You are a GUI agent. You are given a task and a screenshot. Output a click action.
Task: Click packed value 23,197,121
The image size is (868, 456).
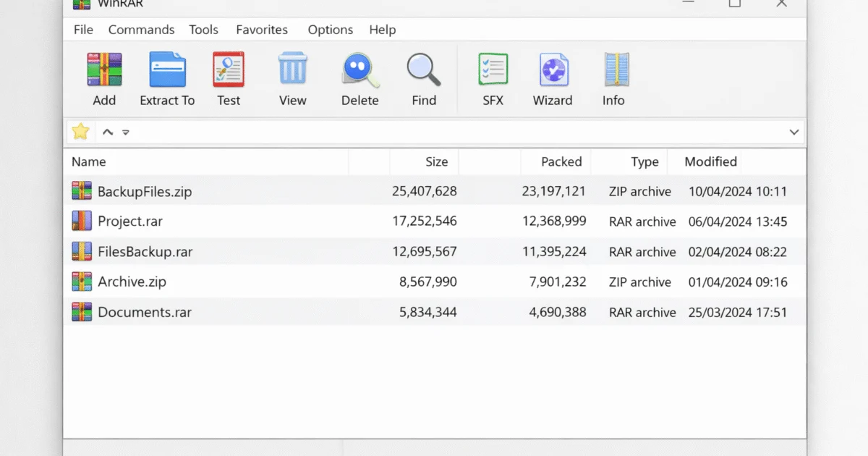(x=554, y=192)
